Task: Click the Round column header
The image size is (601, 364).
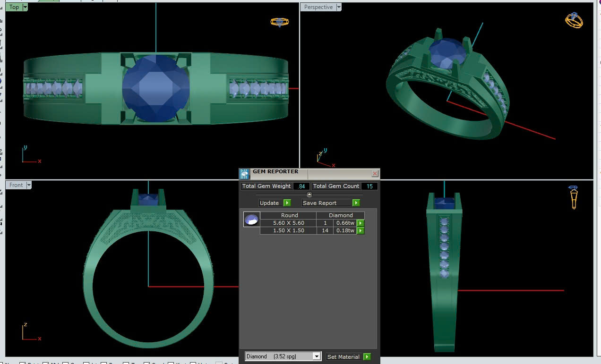Action: [289, 215]
